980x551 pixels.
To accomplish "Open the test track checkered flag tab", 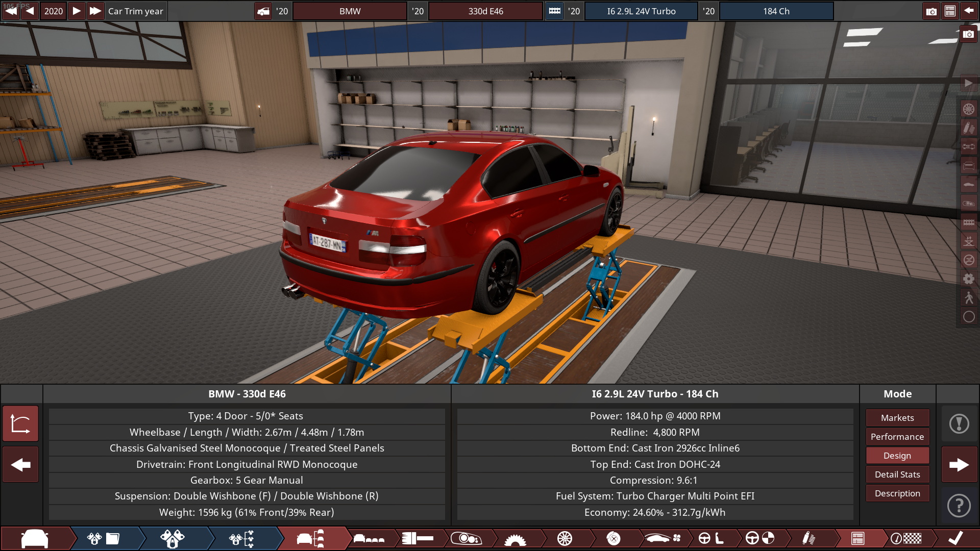I will [x=906, y=539].
